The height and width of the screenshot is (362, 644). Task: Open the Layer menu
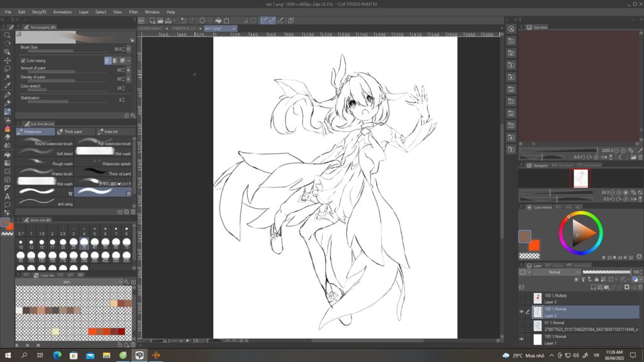tap(84, 12)
